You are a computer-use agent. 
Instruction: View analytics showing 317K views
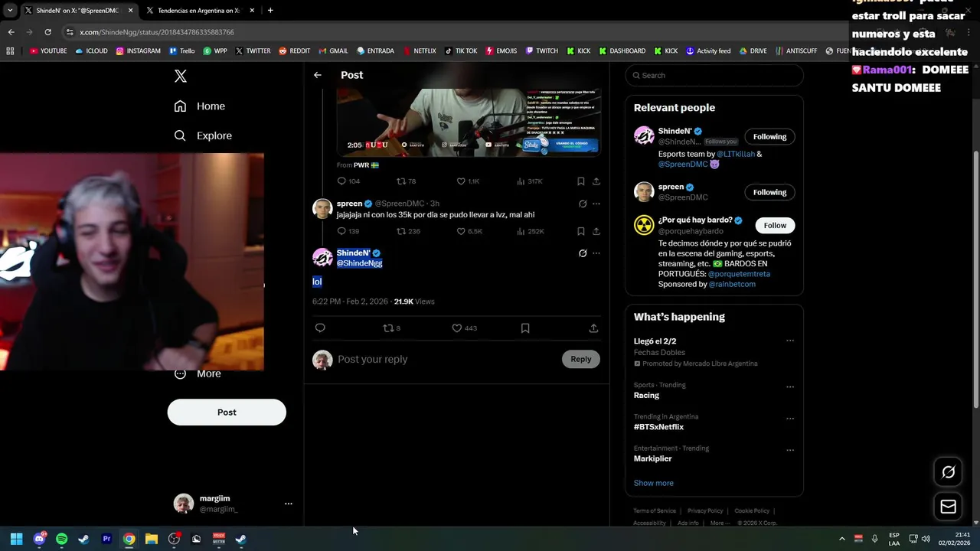pos(530,181)
